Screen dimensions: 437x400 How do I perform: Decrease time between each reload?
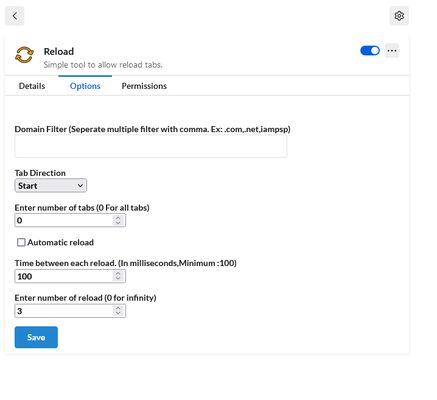118,279
